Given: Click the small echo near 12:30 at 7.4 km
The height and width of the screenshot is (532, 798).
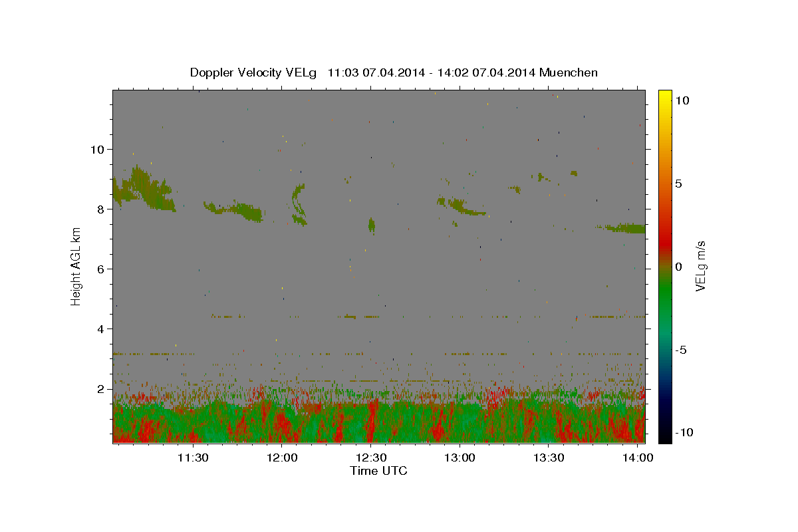Looking at the screenshot, I should 372,225.
